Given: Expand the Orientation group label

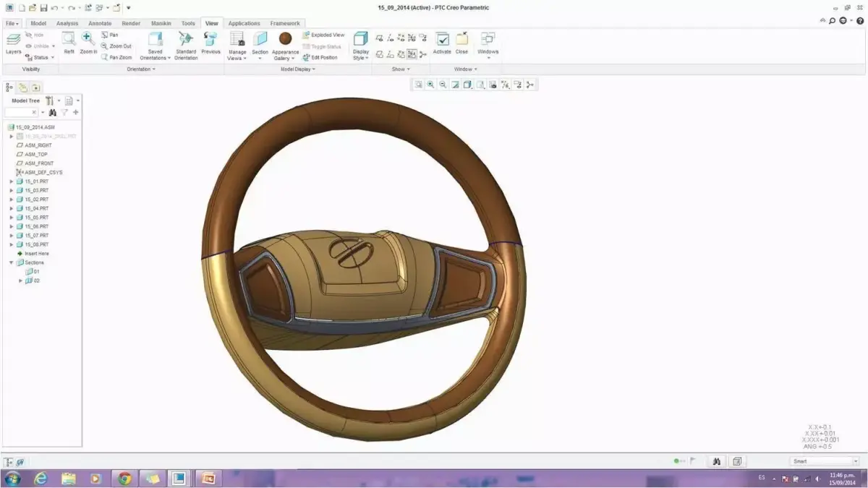Looking at the screenshot, I should [x=140, y=69].
